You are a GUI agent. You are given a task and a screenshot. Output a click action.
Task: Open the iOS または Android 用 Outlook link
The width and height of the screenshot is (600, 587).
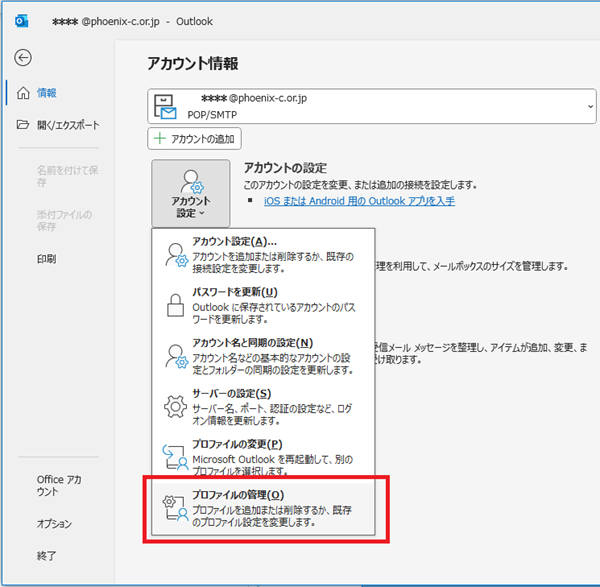coord(359,201)
